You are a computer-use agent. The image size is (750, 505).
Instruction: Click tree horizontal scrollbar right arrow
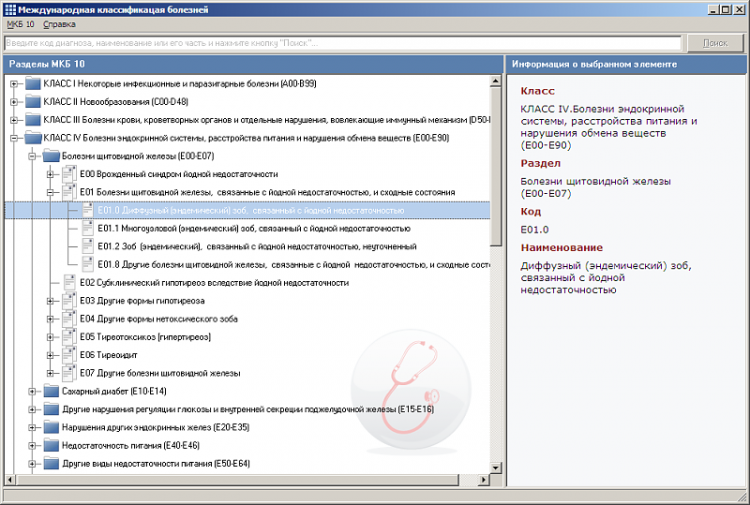pos(484,479)
